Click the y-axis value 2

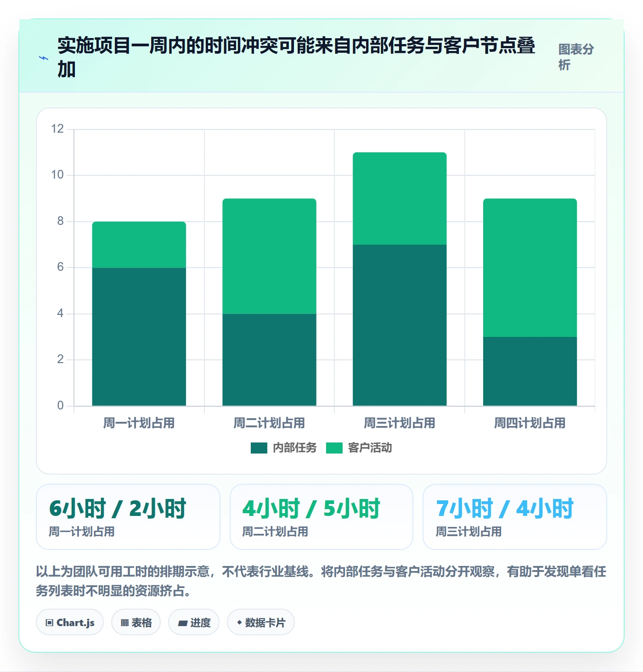point(60,359)
